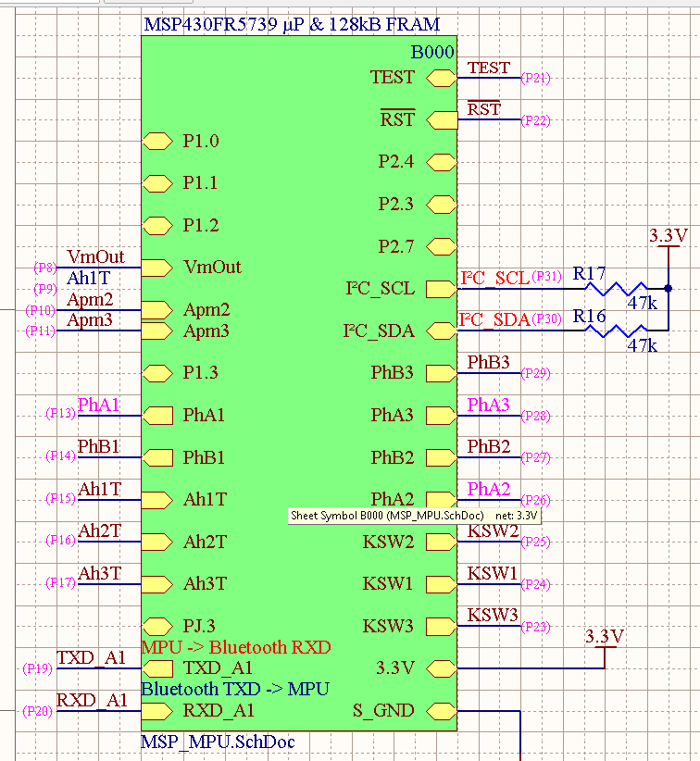The image size is (700, 761).
Task: Select the PhB2 sheet entry port symbol
Action: (442, 457)
